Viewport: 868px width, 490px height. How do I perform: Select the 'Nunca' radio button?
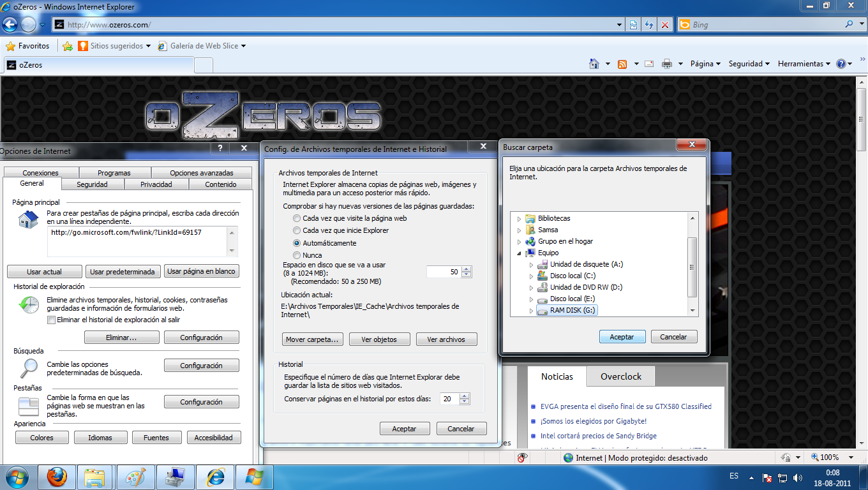coord(297,255)
